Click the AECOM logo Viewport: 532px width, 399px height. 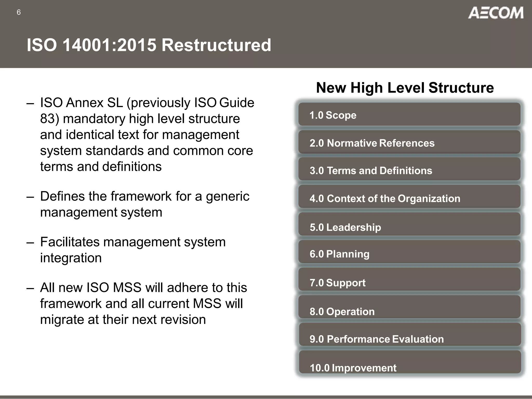[x=496, y=13]
